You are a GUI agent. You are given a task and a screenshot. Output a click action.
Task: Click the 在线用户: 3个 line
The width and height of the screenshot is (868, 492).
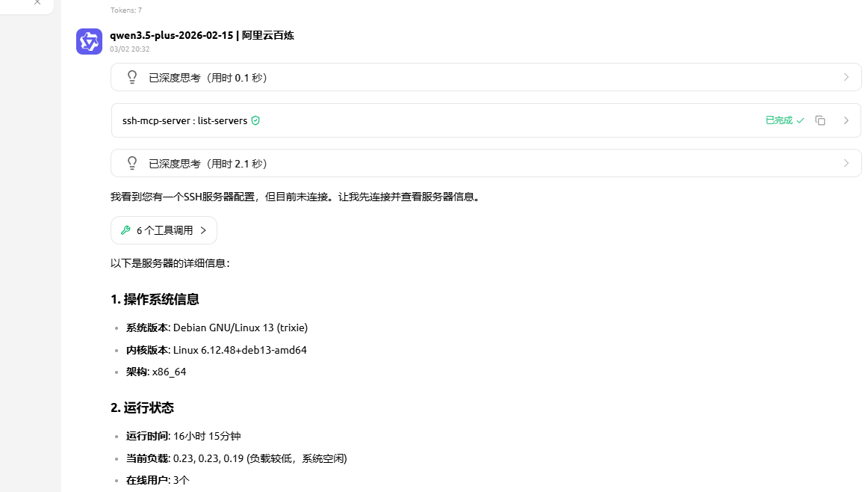click(158, 480)
